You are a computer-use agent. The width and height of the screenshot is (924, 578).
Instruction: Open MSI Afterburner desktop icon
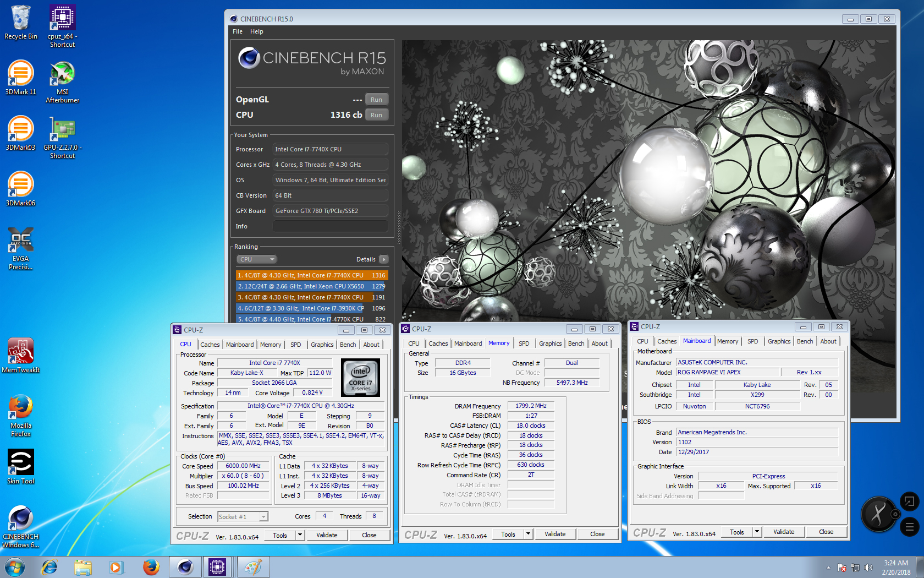pos(62,82)
